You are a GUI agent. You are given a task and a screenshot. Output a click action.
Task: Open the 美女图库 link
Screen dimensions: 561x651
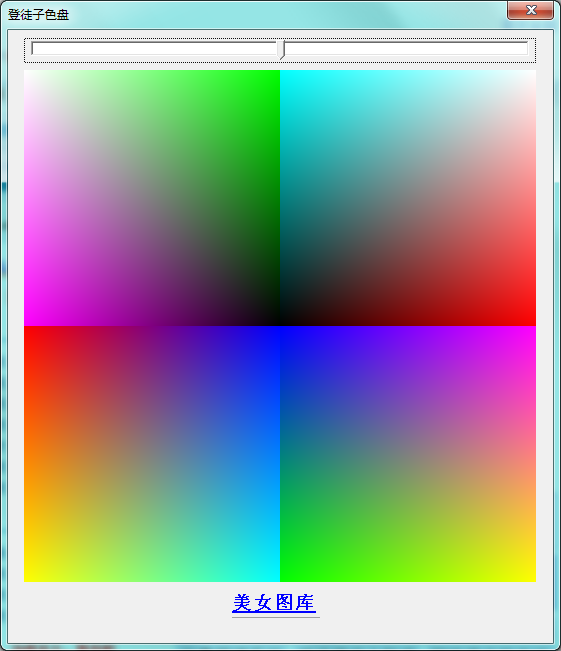[x=274, y=603]
